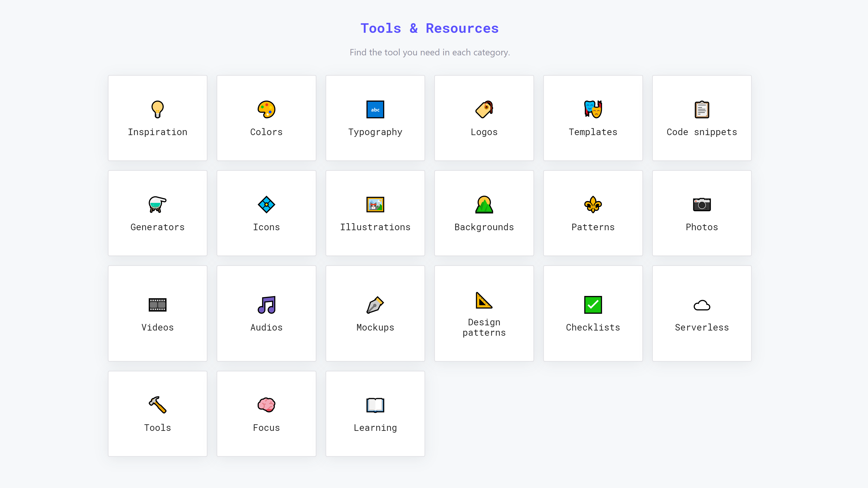Click the camera Photos icon
This screenshot has width=868, height=488.
702,204
